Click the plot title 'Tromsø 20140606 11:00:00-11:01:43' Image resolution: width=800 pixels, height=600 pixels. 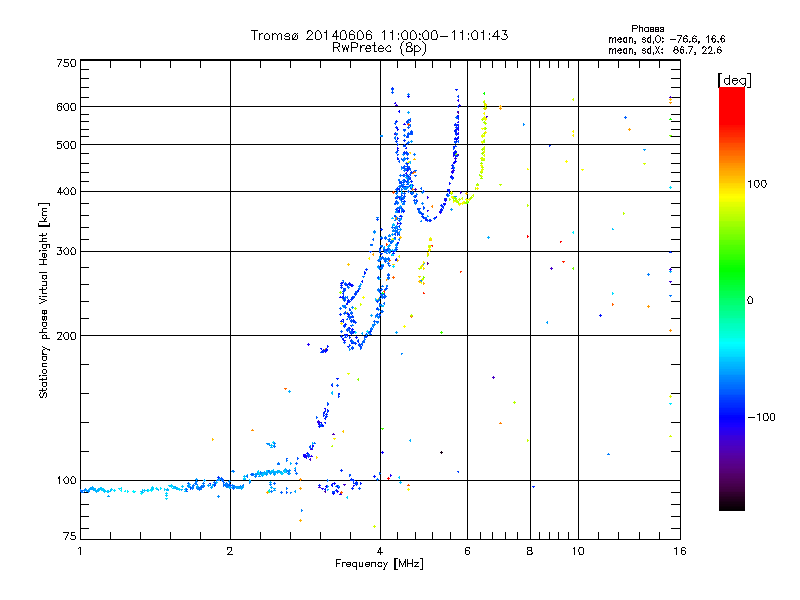coord(379,35)
